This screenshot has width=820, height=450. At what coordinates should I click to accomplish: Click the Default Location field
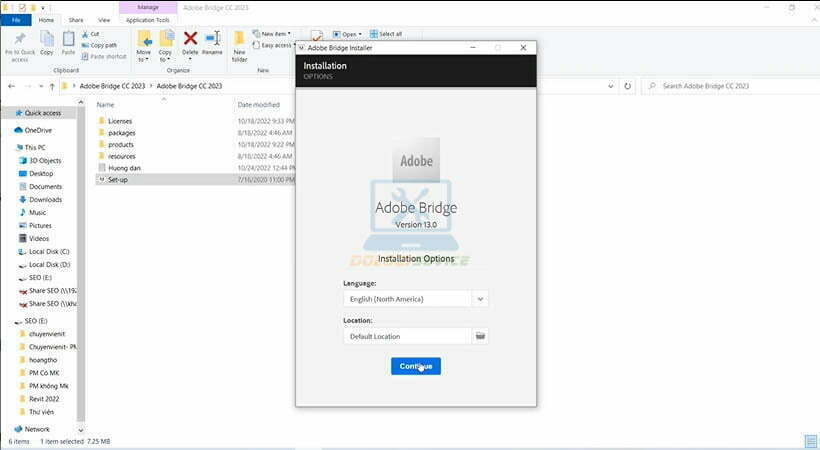coord(406,336)
